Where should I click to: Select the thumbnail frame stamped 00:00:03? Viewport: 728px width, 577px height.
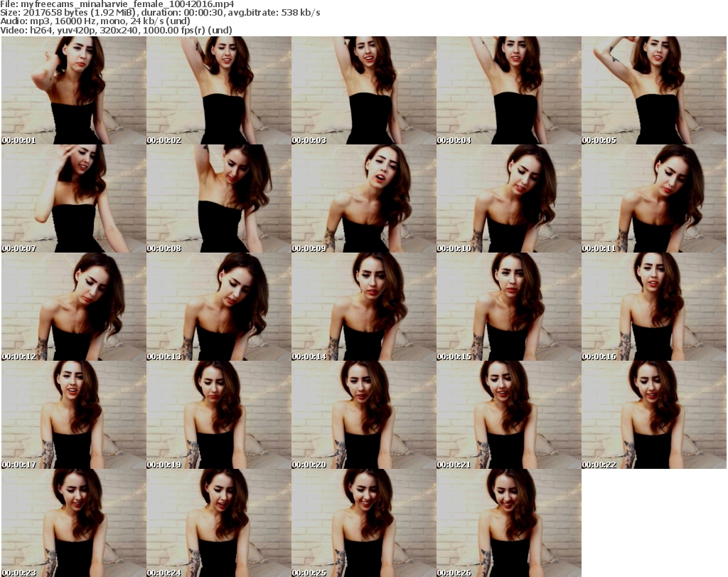click(363, 90)
